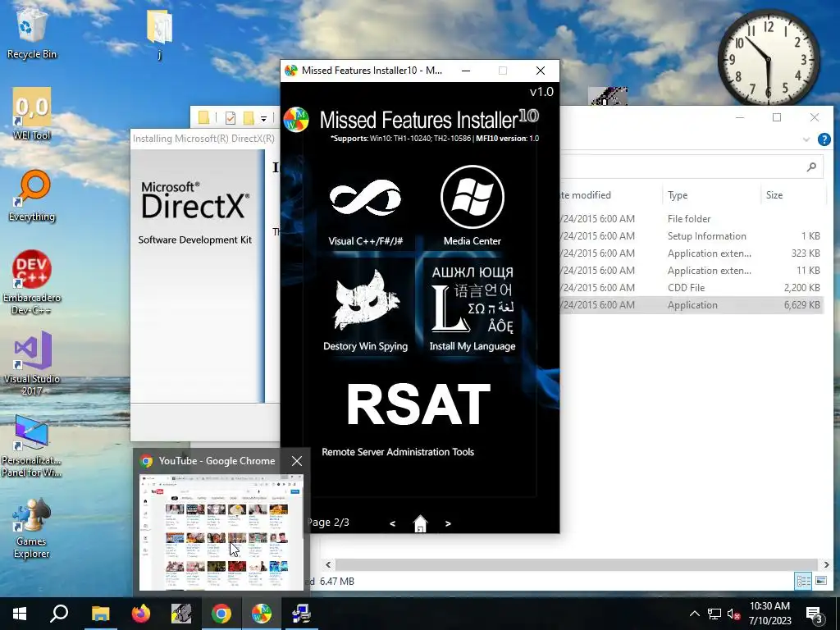Viewport: 840px width, 630px height.
Task: Click the DirectX setup taskbar icon
Action: (302, 614)
